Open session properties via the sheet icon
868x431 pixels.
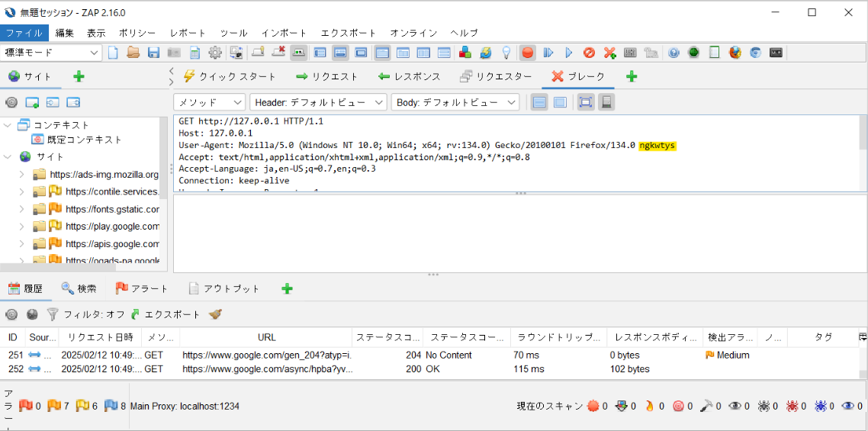click(194, 53)
